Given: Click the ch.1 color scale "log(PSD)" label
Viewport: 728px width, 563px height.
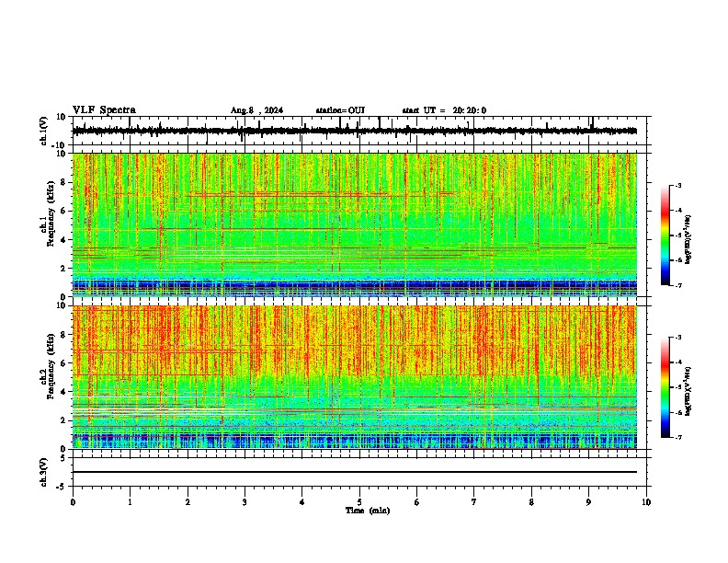Looking at the screenshot, I should (x=688, y=239).
